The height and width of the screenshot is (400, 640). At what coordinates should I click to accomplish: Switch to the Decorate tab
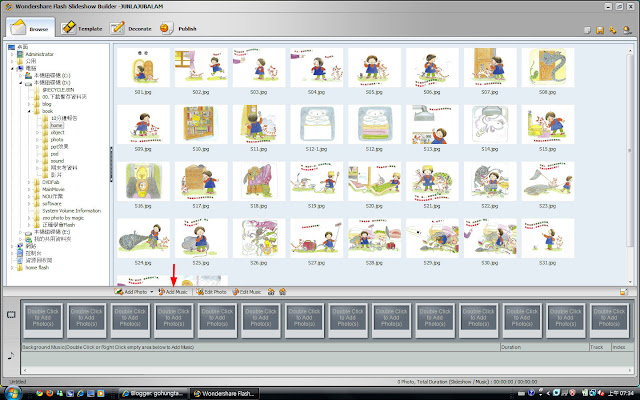pyautogui.click(x=131, y=28)
